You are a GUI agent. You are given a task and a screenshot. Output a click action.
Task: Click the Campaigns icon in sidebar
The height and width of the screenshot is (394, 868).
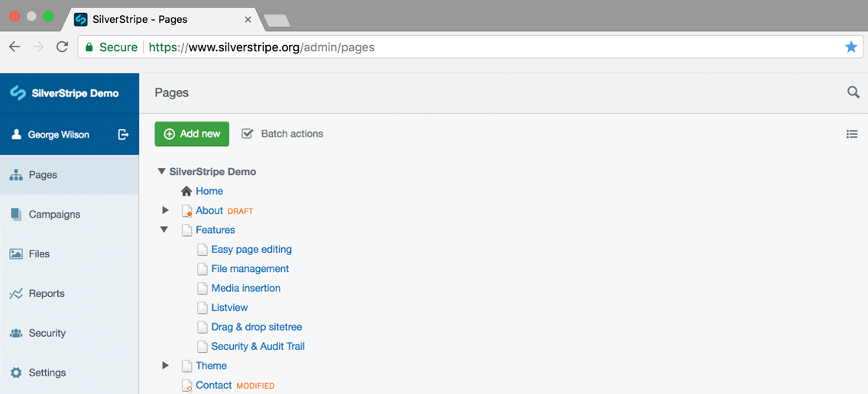click(x=16, y=214)
